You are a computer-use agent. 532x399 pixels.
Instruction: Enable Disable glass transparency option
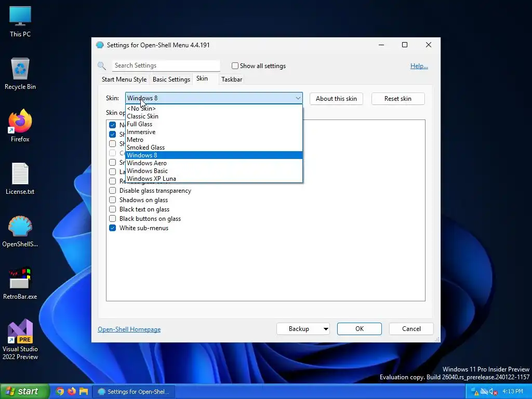(x=112, y=191)
